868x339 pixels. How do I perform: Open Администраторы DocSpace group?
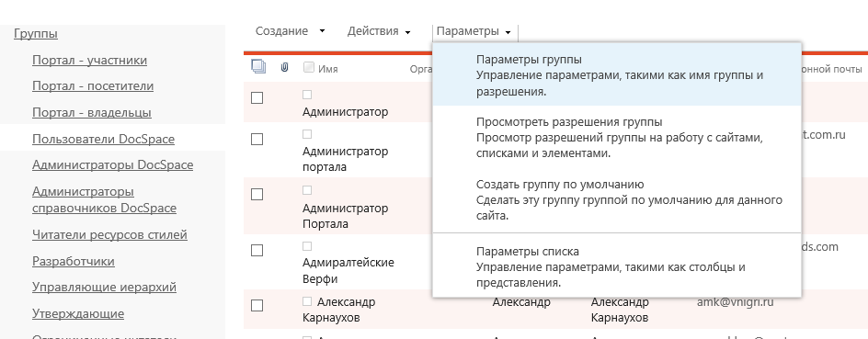112,164
